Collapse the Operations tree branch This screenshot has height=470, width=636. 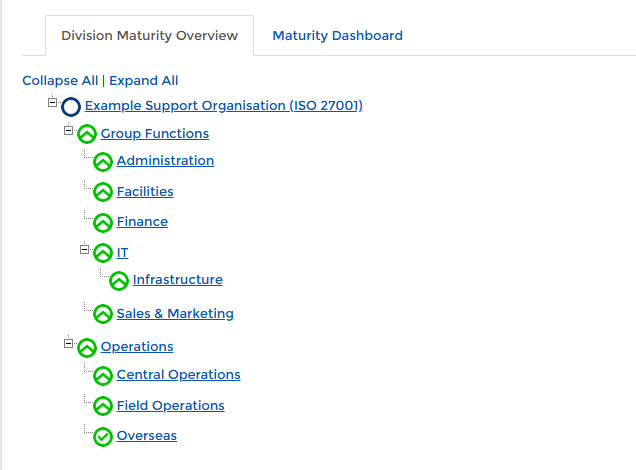click(68, 343)
